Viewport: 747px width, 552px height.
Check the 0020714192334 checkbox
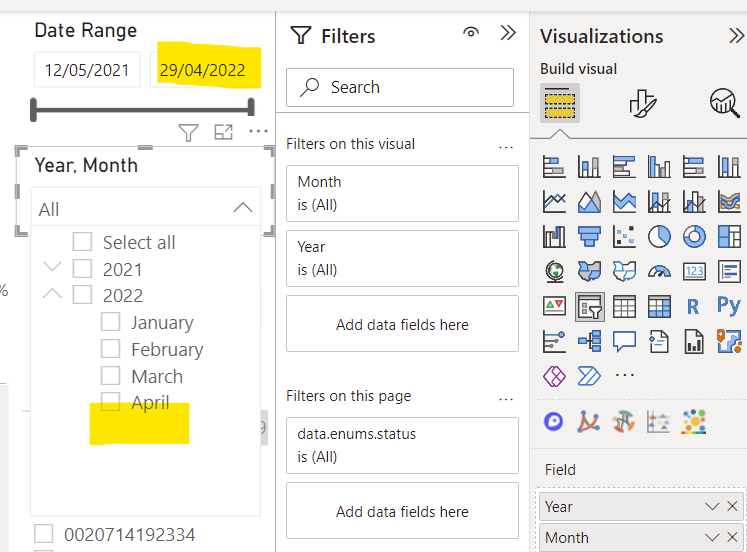(43, 533)
